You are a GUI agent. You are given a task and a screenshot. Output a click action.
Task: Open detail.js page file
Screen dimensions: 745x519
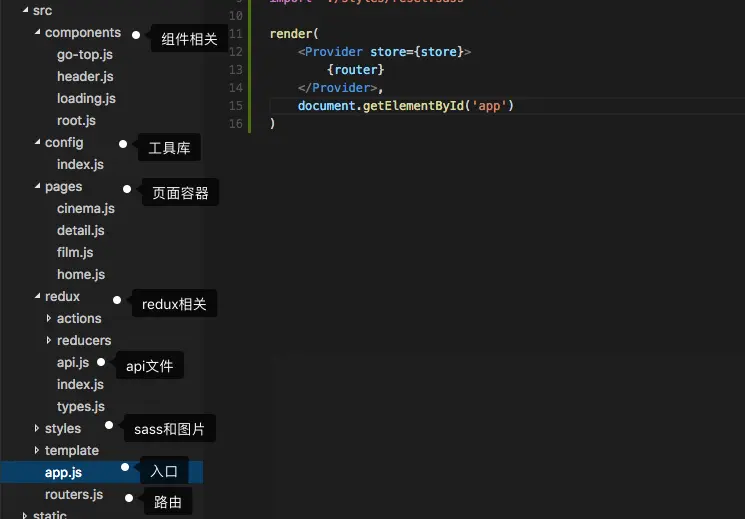click(x=80, y=231)
